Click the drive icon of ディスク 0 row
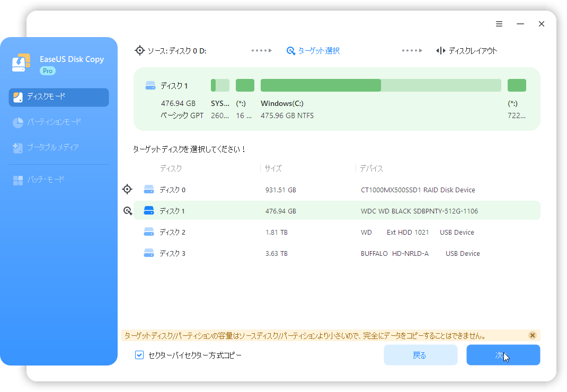The image size is (567, 392). pyautogui.click(x=149, y=190)
